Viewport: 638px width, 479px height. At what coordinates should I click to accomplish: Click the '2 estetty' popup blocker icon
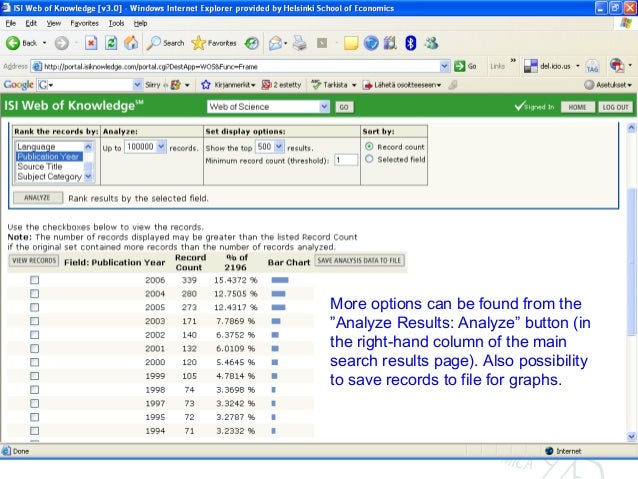(x=267, y=85)
